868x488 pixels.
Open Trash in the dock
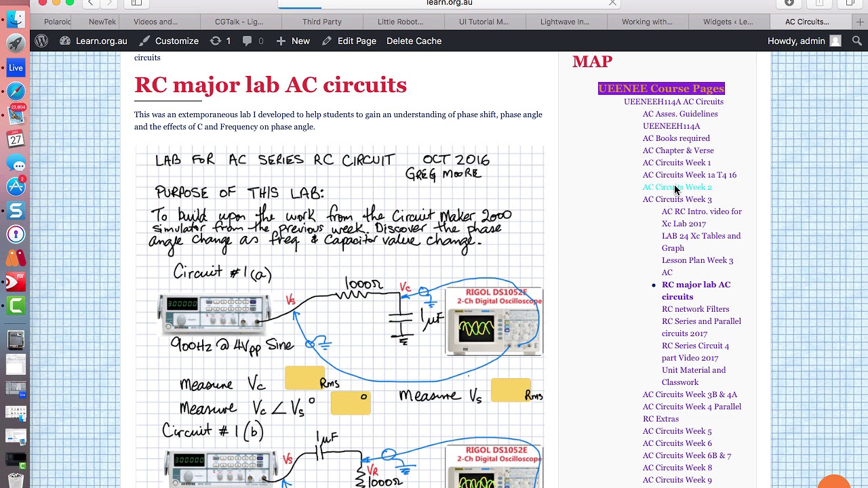pyautogui.click(x=16, y=480)
